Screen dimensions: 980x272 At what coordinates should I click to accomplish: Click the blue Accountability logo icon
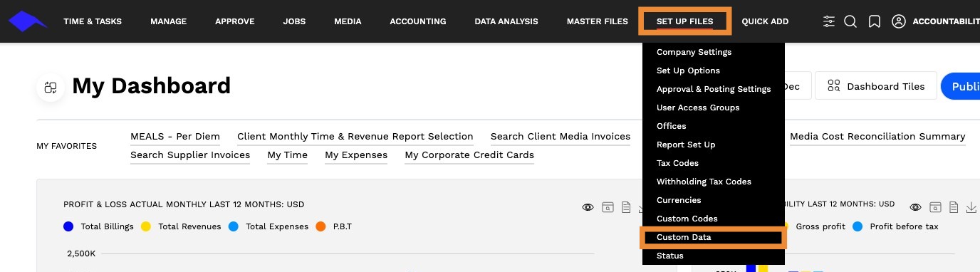[28, 21]
